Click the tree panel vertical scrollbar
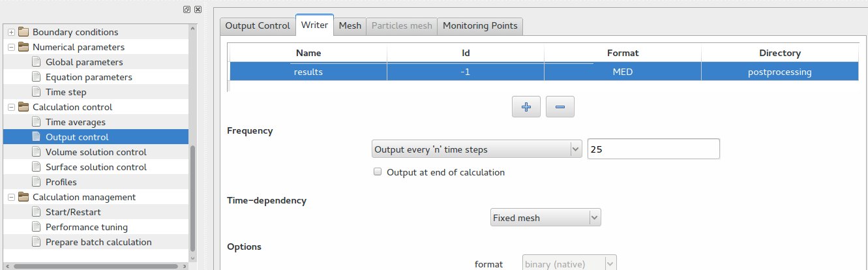 pyautogui.click(x=192, y=196)
